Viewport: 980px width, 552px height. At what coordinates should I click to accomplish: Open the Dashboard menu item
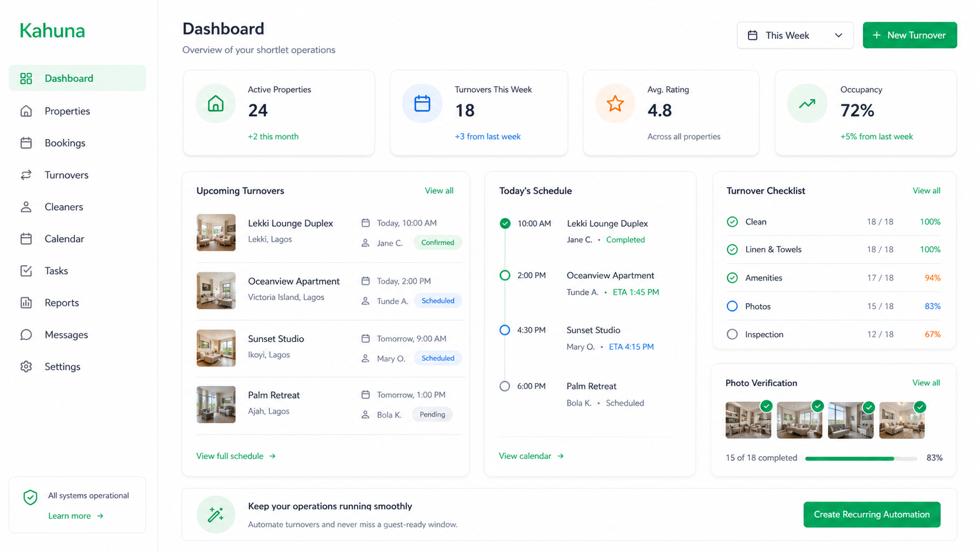pos(77,78)
